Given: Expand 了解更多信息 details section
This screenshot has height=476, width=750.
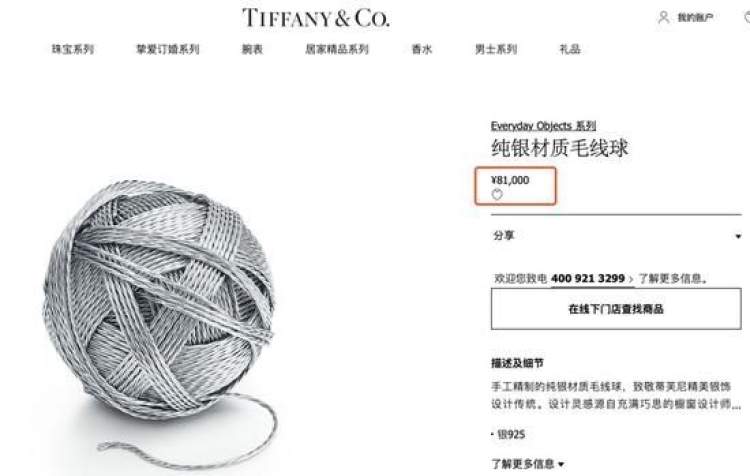Looking at the screenshot, I should [527, 464].
